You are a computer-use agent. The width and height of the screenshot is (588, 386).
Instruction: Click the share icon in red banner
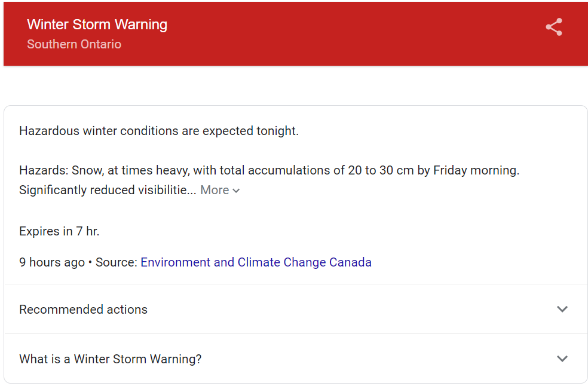point(554,27)
